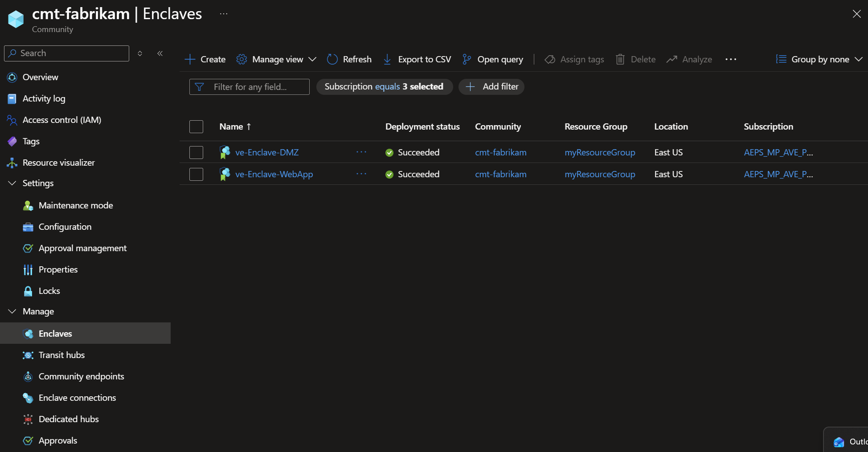Collapse the Manage section
Image resolution: width=868 pixels, height=452 pixels.
coord(12,312)
